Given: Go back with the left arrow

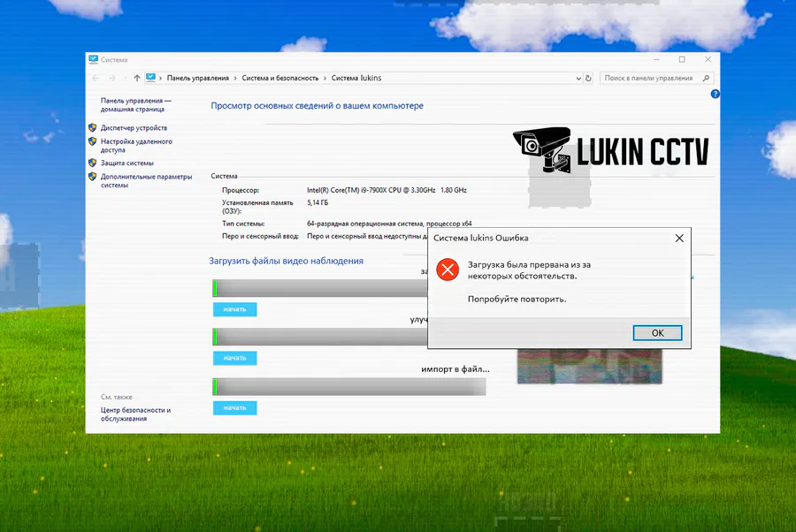Looking at the screenshot, I should pos(96,78).
